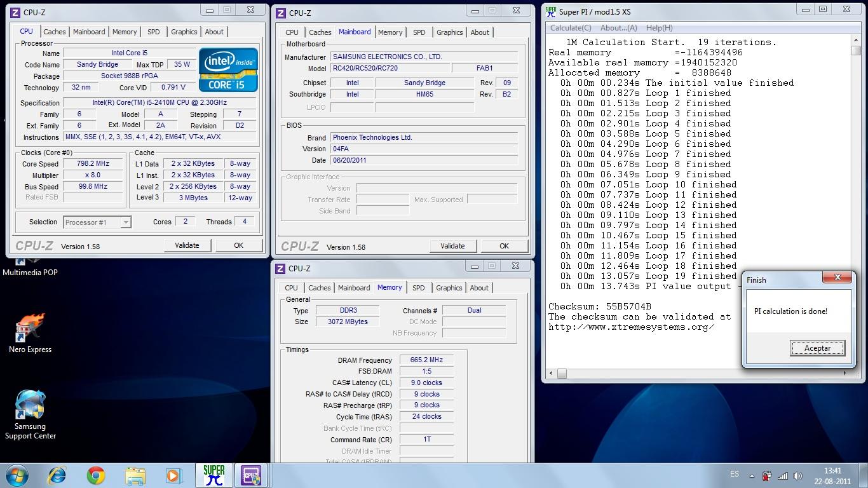Select the Southbridge value HM65

(424, 94)
